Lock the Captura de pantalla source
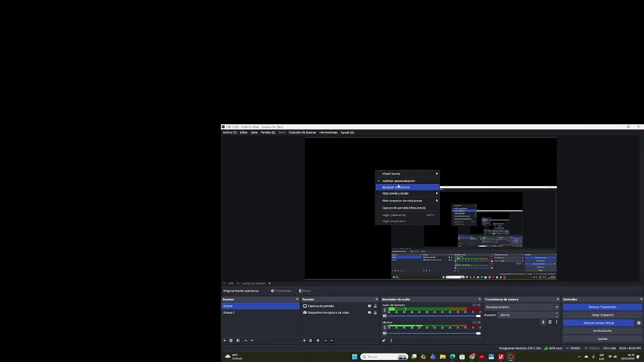The height and width of the screenshot is (362, 644). click(375, 306)
